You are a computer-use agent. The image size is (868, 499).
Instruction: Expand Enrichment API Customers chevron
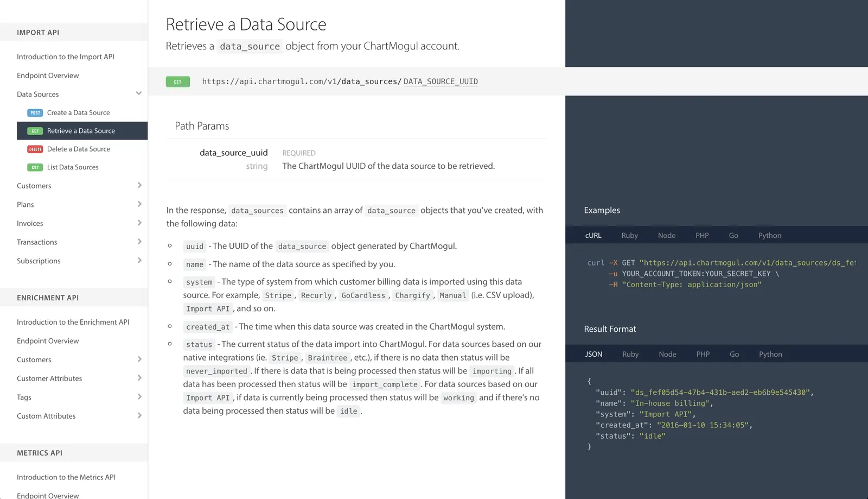(x=139, y=359)
